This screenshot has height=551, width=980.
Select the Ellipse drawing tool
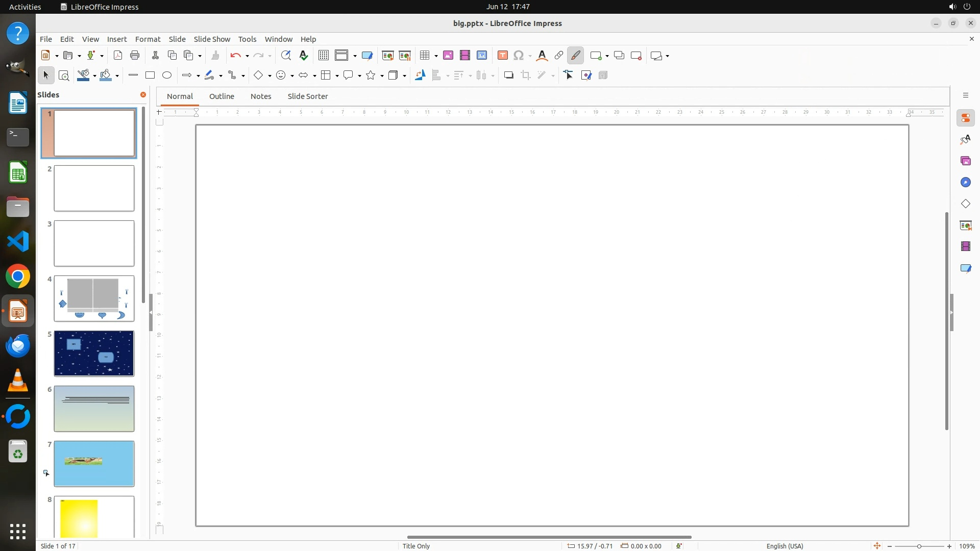tap(167, 76)
